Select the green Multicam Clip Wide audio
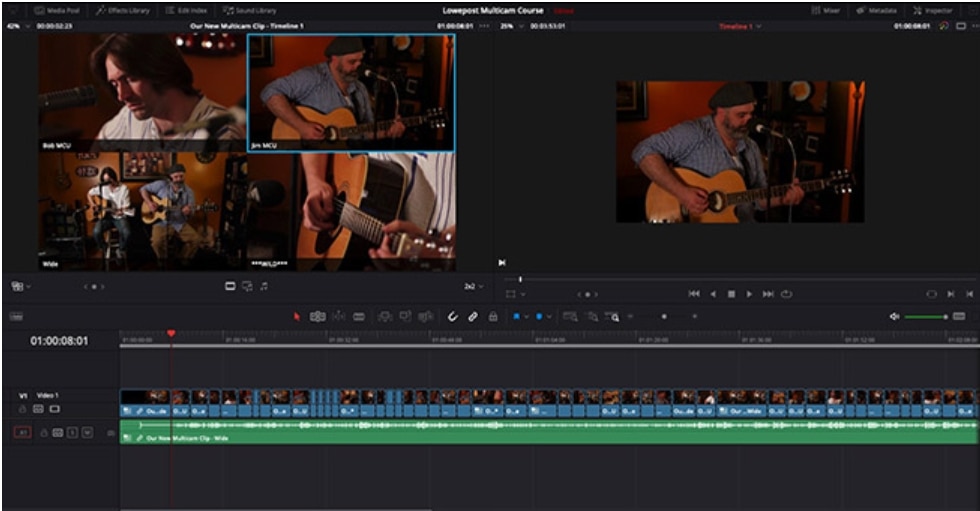The image size is (980, 511). 548,432
